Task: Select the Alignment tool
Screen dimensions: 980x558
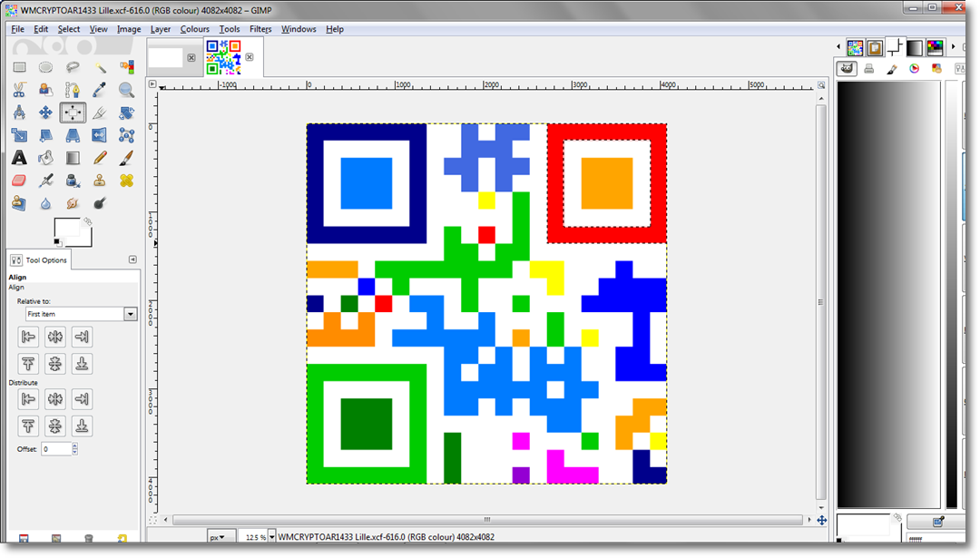Action: [x=73, y=113]
